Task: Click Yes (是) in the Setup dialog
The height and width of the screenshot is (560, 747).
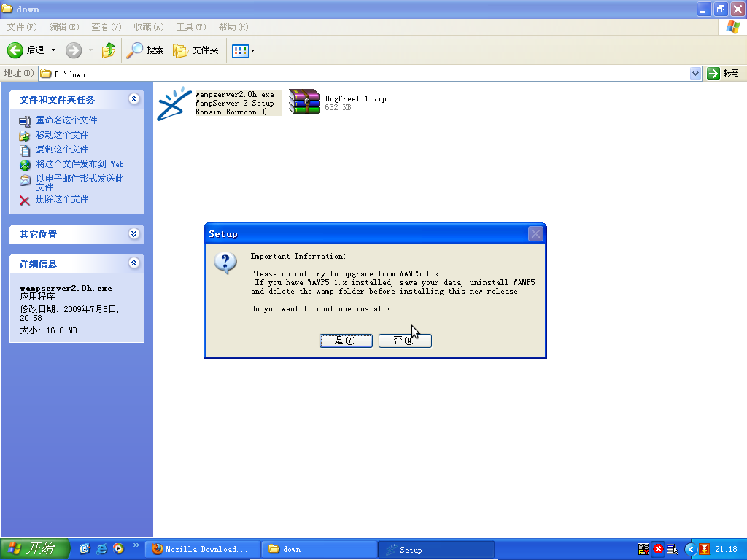Action: pyautogui.click(x=346, y=341)
